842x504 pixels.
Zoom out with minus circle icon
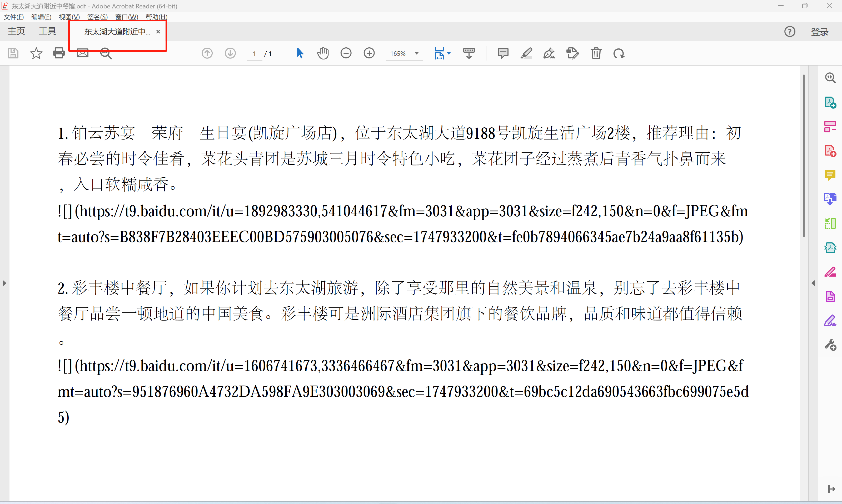point(346,53)
